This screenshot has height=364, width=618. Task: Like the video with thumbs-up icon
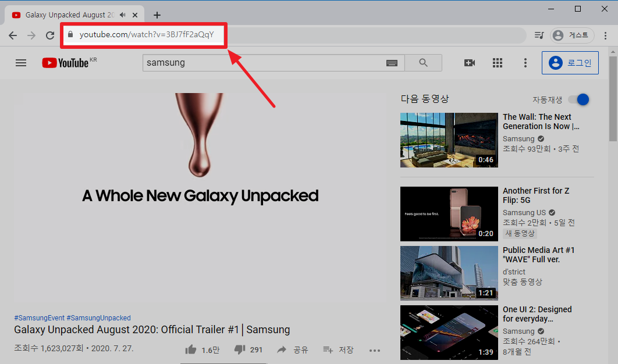pos(191,349)
